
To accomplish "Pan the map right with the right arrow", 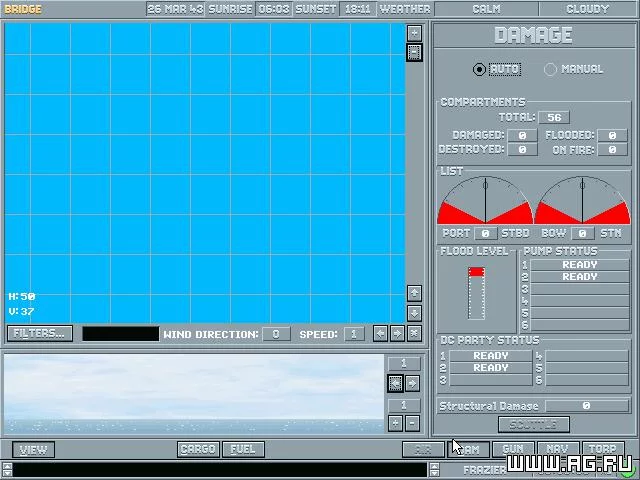I will click(x=397, y=333).
